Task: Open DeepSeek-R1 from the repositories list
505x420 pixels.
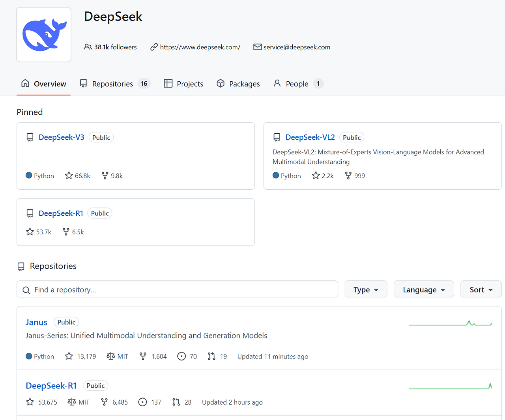Action: (x=51, y=386)
